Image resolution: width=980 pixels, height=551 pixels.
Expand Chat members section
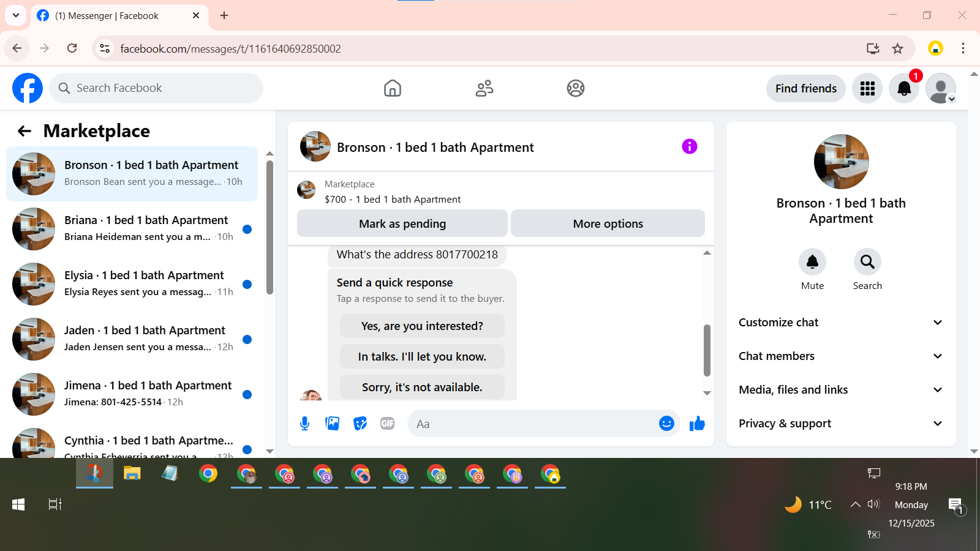(x=841, y=356)
